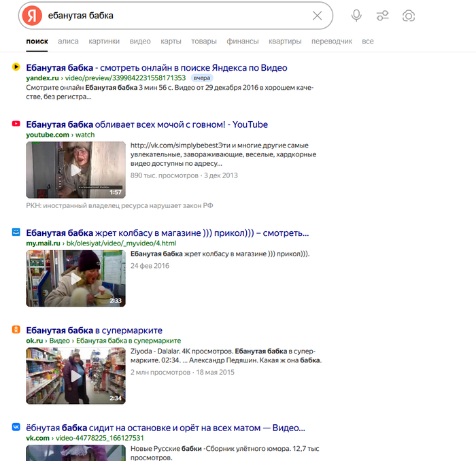Start voice search with the microphone icon
Image resolution: width=476 pixels, height=461 pixels.
click(x=356, y=16)
